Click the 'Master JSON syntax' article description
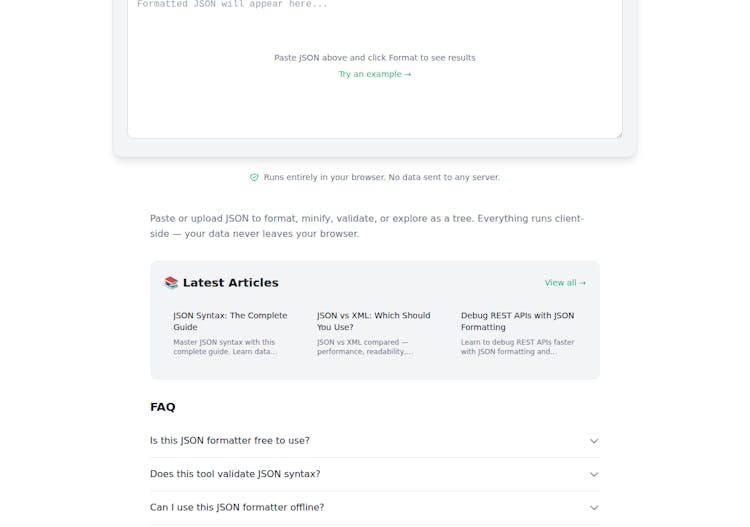The image size is (750, 527). point(224,347)
